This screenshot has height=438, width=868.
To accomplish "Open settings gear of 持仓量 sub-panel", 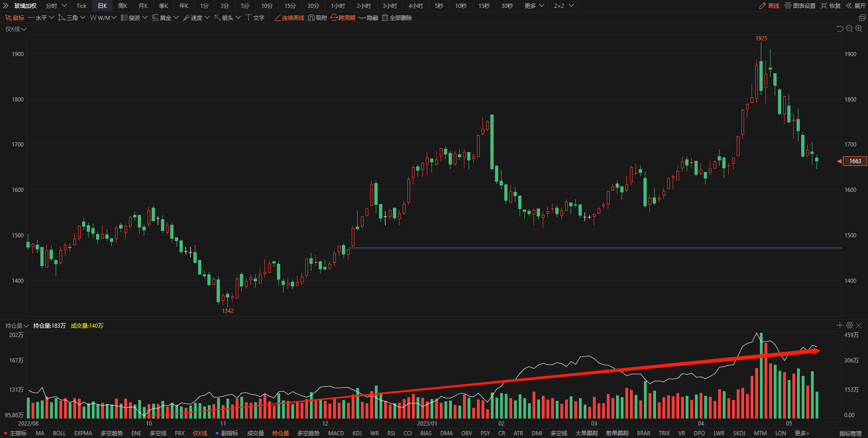I will point(849,325).
